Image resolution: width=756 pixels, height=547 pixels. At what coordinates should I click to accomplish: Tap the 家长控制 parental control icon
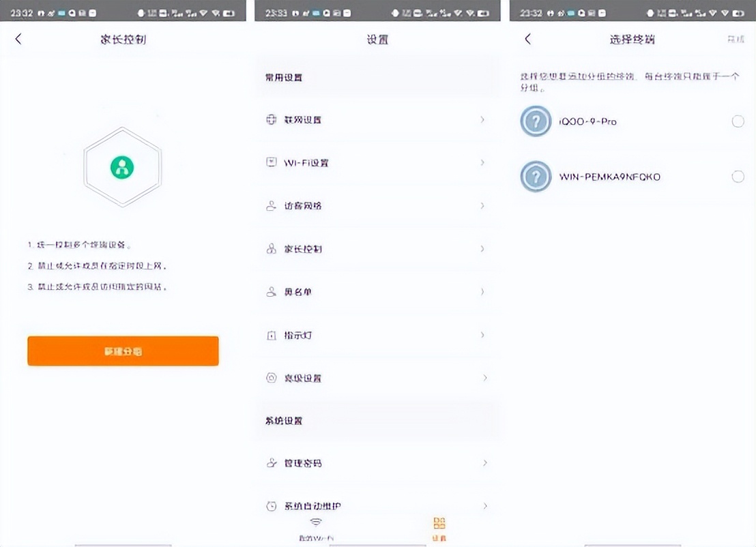point(271,248)
